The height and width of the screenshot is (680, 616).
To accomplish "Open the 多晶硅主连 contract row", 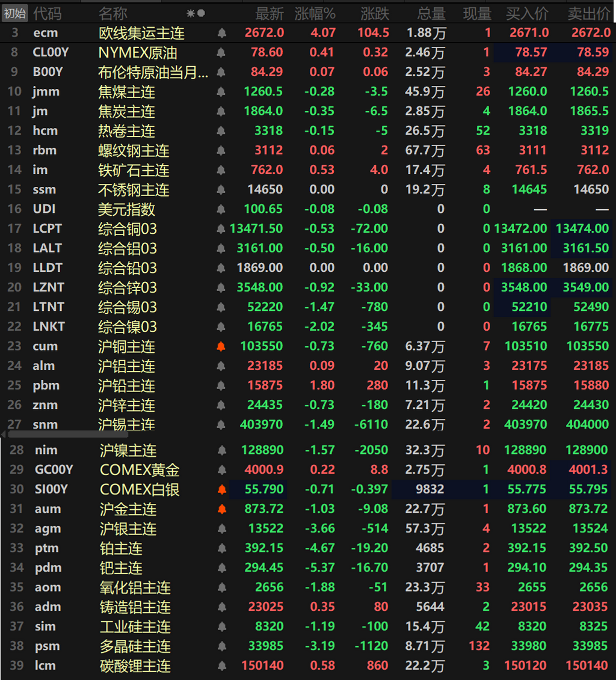I will click(x=308, y=646).
